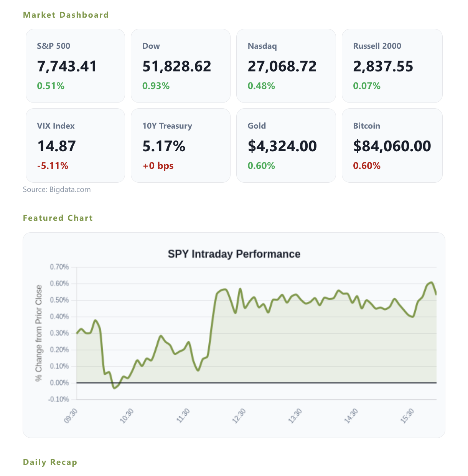Click the 10Y Treasury yield card
Viewport: 468px width, 476px height.
181,145
